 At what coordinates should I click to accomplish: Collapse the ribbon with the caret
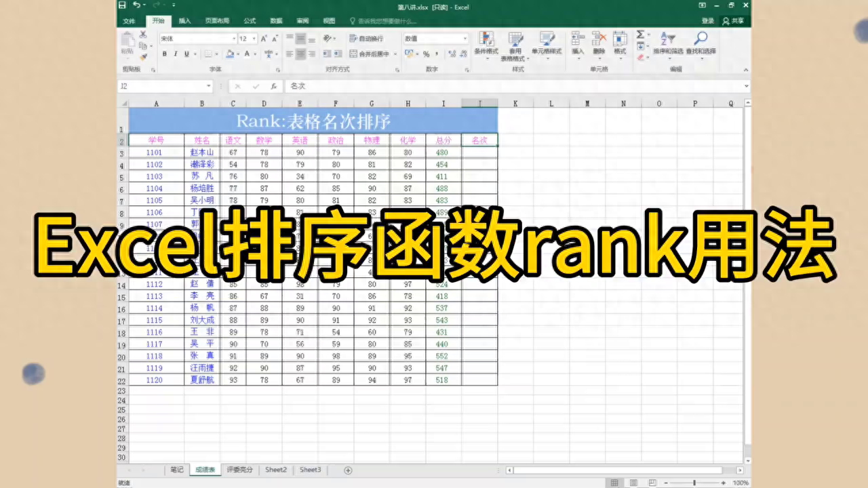click(x=746, y=70)
